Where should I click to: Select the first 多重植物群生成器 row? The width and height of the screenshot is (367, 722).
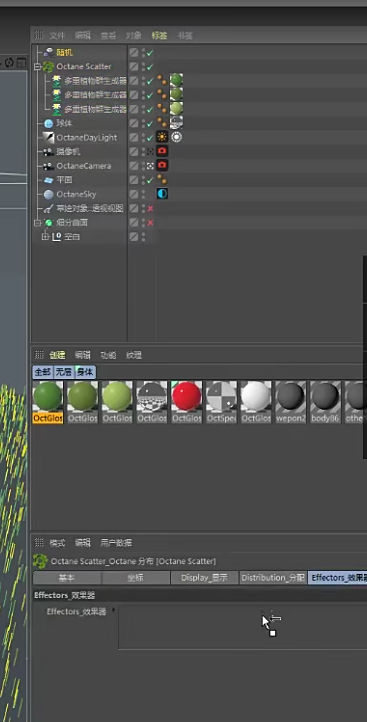click(x=95, y=81)
